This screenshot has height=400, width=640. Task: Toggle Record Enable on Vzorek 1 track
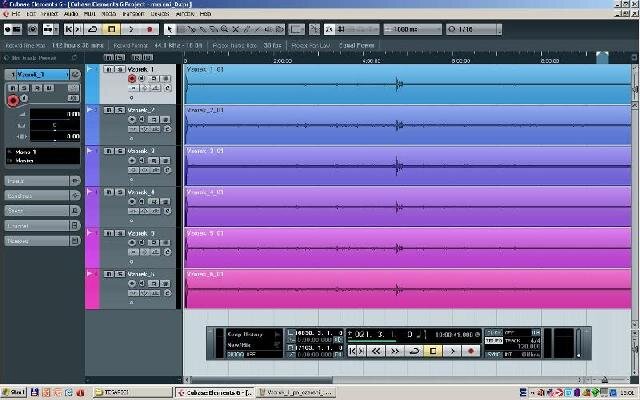click(132, 78)
